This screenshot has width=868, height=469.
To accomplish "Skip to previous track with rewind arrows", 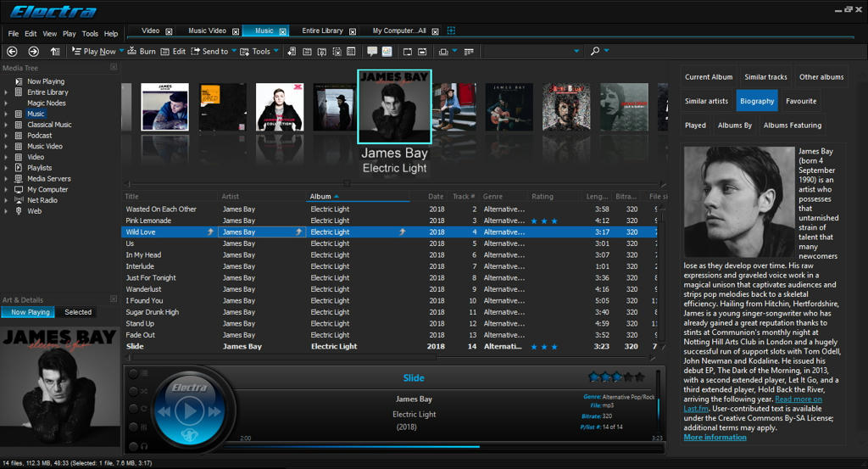I will pyautogui.click(x=164, y=411).
